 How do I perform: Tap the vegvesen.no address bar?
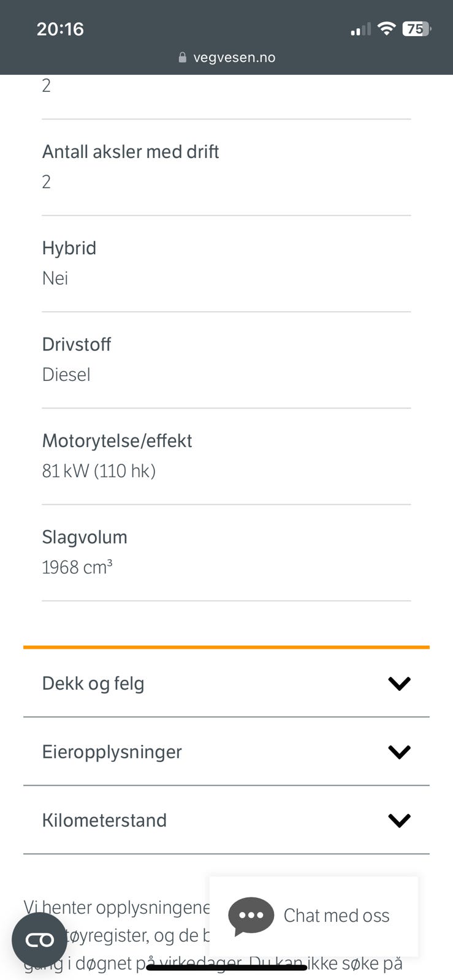(227, 58)
